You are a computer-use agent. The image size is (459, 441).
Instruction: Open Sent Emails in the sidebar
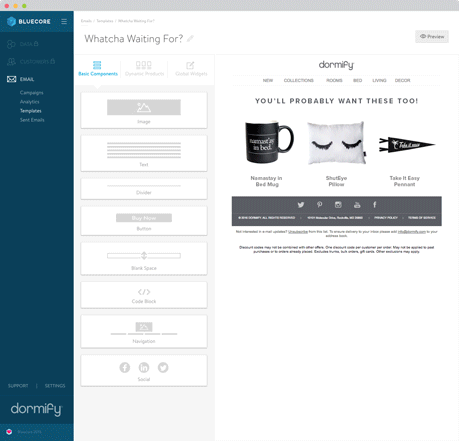(x=32, y=120)
